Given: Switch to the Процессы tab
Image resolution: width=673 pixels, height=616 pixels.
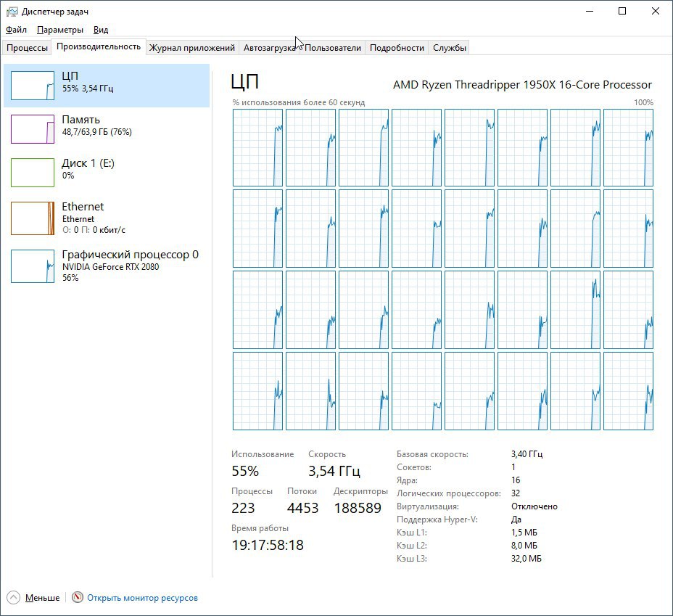Looking at the screenshot, I should click(27, 48).
